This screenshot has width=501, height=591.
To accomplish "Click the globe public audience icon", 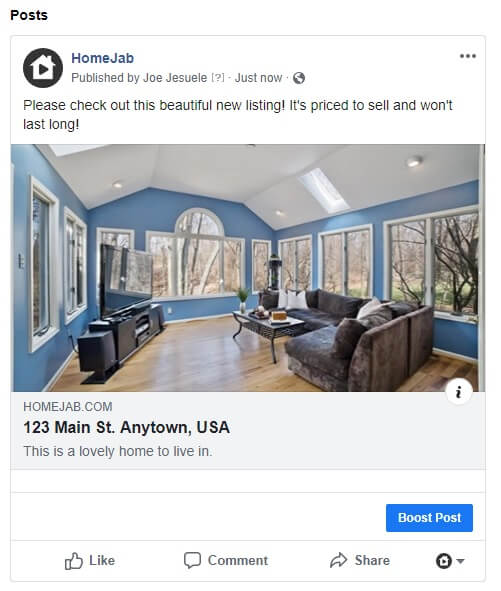I will pyautogui.click(x=299, y=78).
